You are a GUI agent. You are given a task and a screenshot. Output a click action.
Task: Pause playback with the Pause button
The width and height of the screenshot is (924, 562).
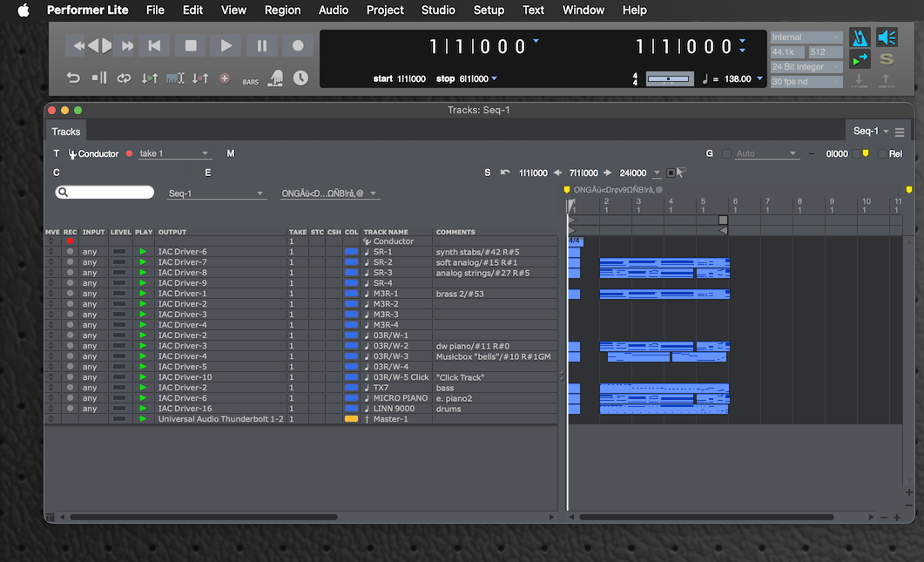click(x=261, y=46)
